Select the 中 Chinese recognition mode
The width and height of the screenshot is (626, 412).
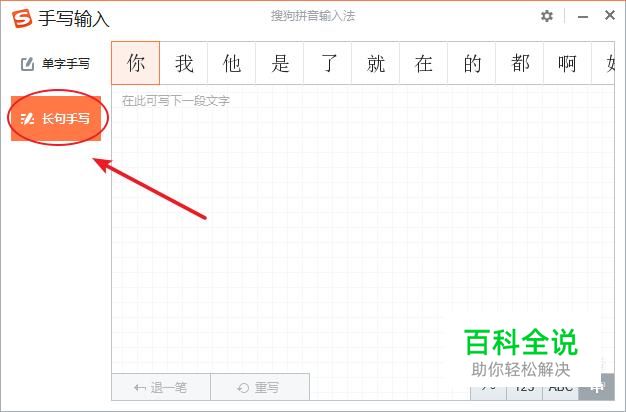[x=596, y=387]
